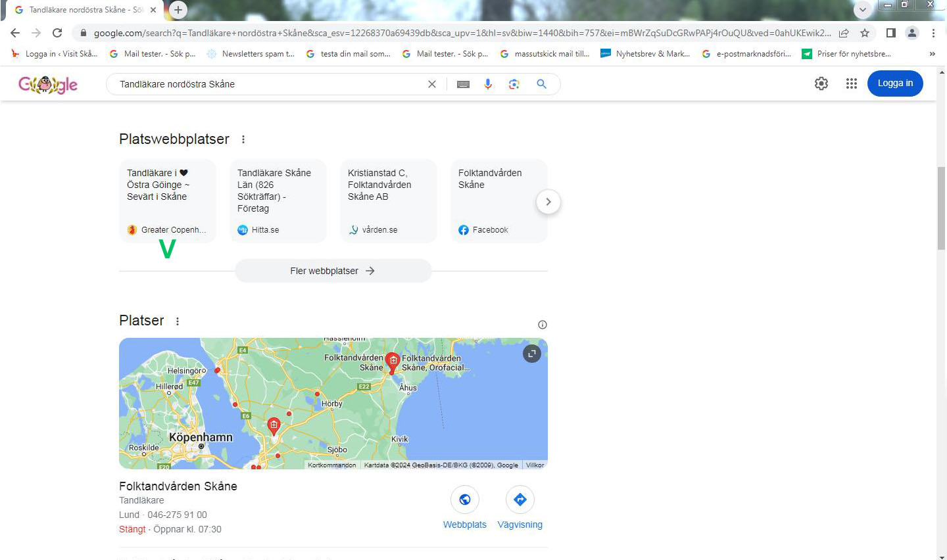
Task: Open the 'Folktandvården Skåne' place result
Action: click(178, 486)
